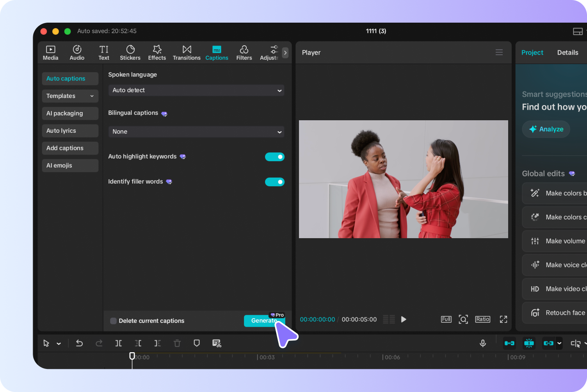
Task: Select the Delete icon in the timeline toolbar
Action: point(177,343)
